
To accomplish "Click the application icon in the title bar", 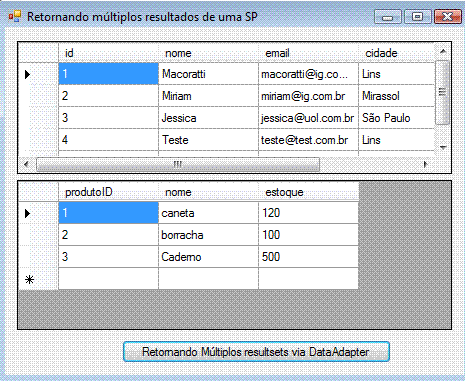I will click(15, 16).
